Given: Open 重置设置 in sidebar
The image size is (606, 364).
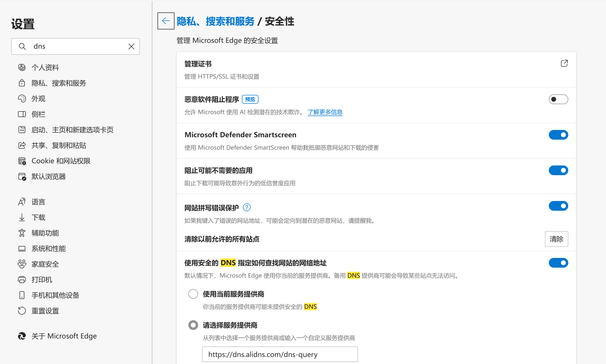Looking at the screenshot, I should (45, 311).
